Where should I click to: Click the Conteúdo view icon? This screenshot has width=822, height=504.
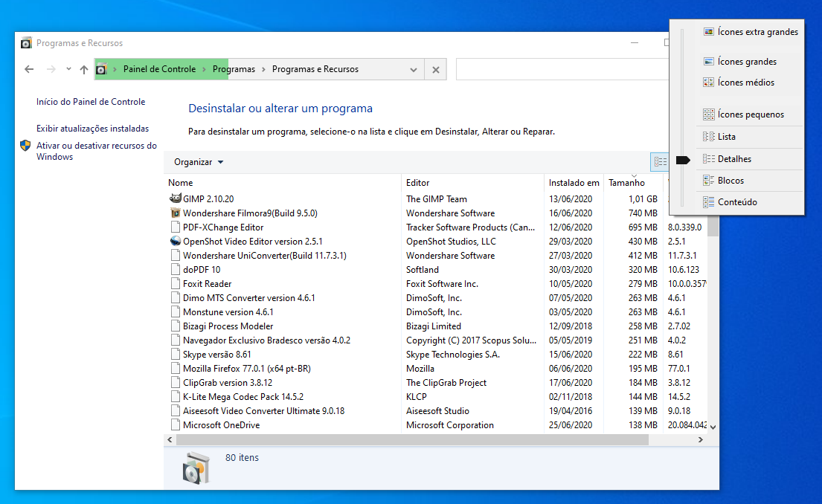click(x=708, y=201)
